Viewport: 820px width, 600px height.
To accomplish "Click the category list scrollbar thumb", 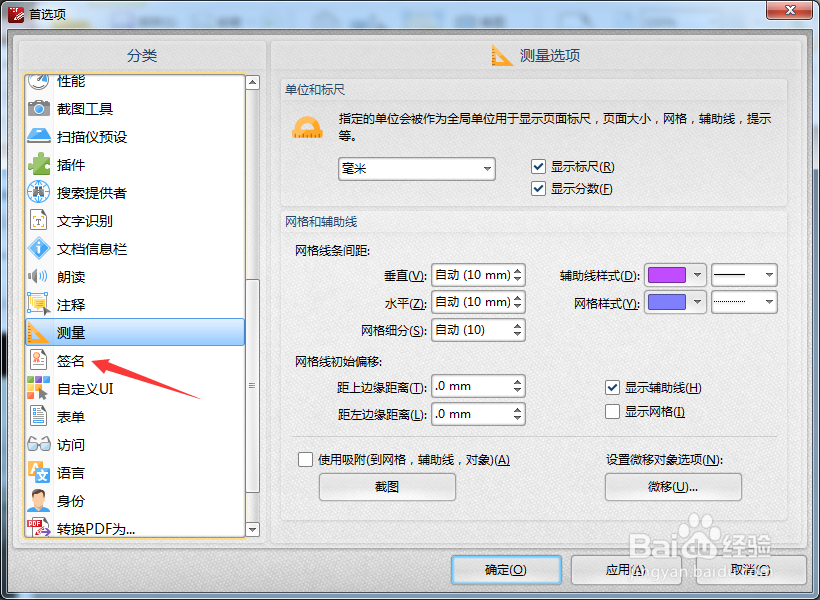I will 253,386.
